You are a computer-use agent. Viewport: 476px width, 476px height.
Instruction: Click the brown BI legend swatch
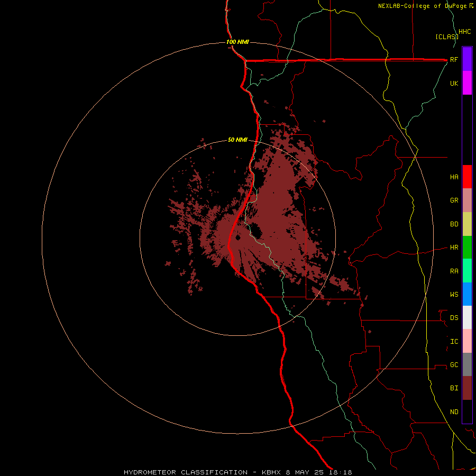[x=467, y=388]
